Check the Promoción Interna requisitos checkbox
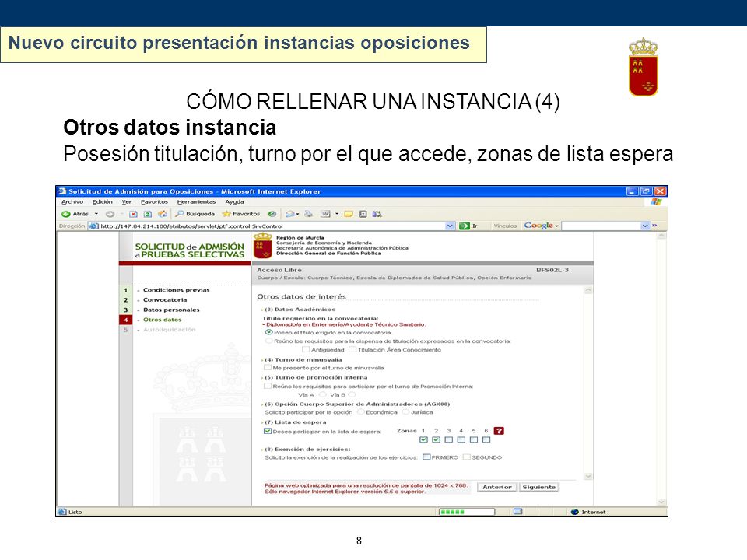Viewport: 747px width, 560px height. click(x=268, y=387)
